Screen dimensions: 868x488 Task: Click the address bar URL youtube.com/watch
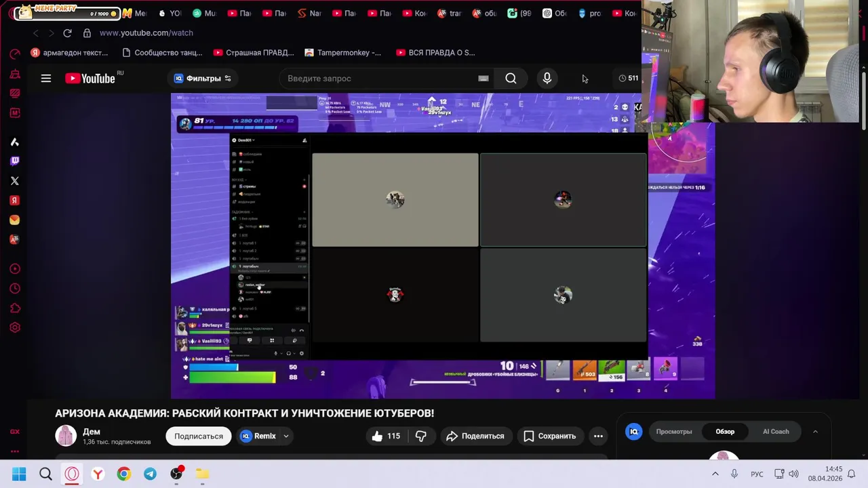146,33
